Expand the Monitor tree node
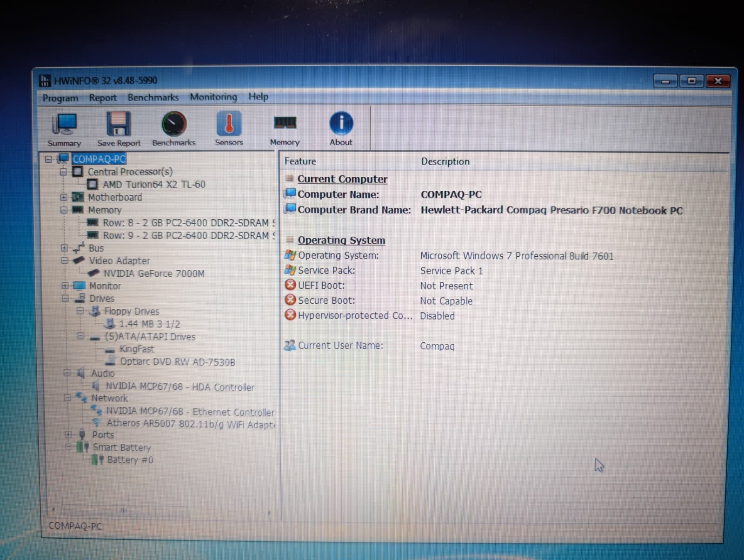The width and height of the screenshot is (744, 560). pos(65,286)
